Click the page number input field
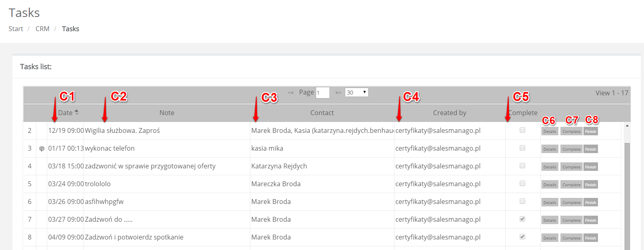 pos(323,93)
